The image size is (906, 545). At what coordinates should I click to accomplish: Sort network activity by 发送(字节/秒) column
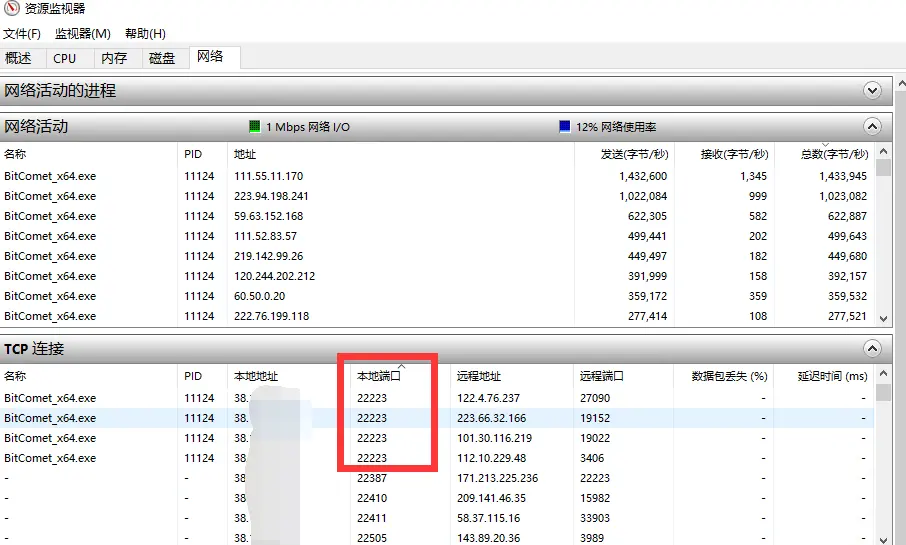[x=633, y=154]
